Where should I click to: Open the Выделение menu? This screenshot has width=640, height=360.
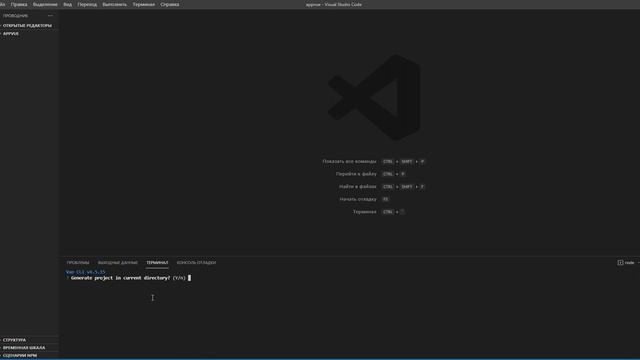coord(45,4)
